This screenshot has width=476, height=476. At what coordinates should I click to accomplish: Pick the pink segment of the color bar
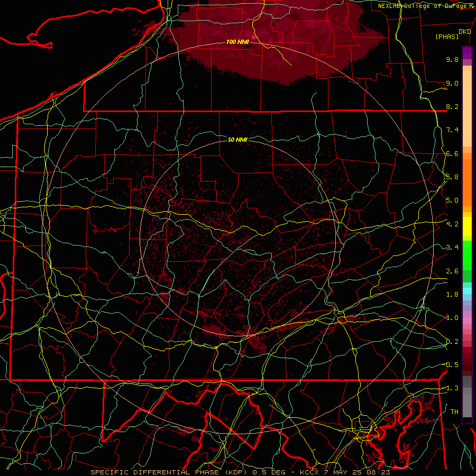467,321
